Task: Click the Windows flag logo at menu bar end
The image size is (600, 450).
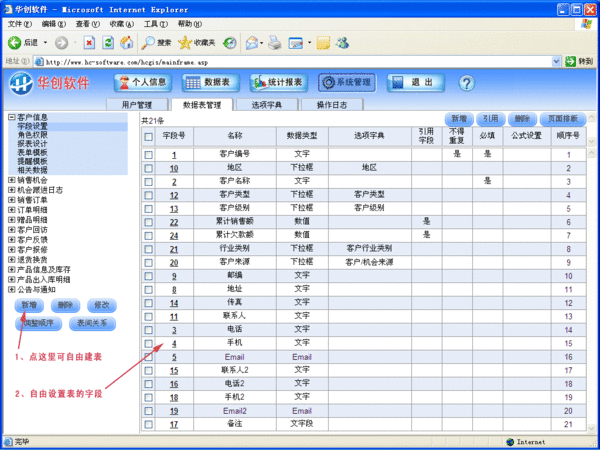Action: tap(586, 24)
